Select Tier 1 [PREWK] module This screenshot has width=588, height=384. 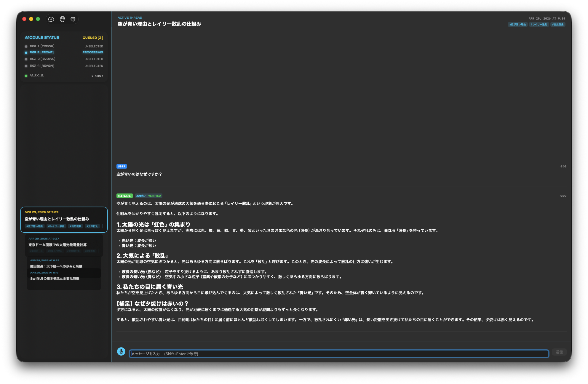42,46
